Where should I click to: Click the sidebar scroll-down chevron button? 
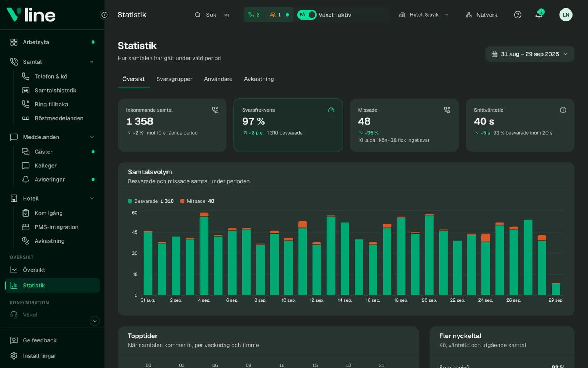coord(94,321)
